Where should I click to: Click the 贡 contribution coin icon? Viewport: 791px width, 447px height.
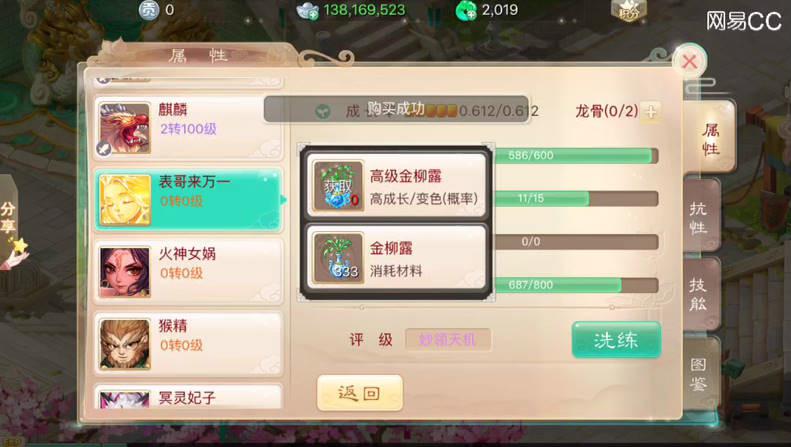click(x=148, y=10)
